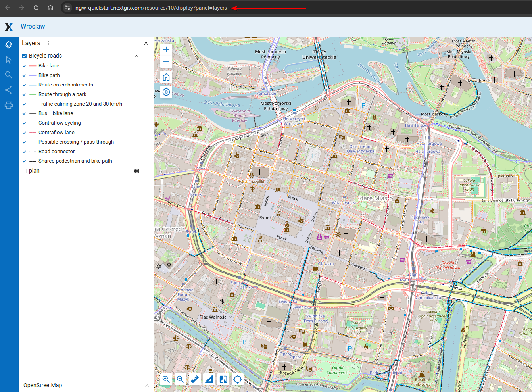Screen dimensions: 532x392
Task: Open the Bicycle roads layer options menu
Action: pos(146,56)
